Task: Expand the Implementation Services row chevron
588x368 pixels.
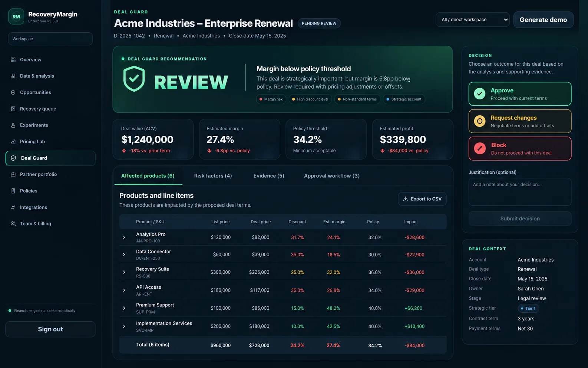Action: 124,326
